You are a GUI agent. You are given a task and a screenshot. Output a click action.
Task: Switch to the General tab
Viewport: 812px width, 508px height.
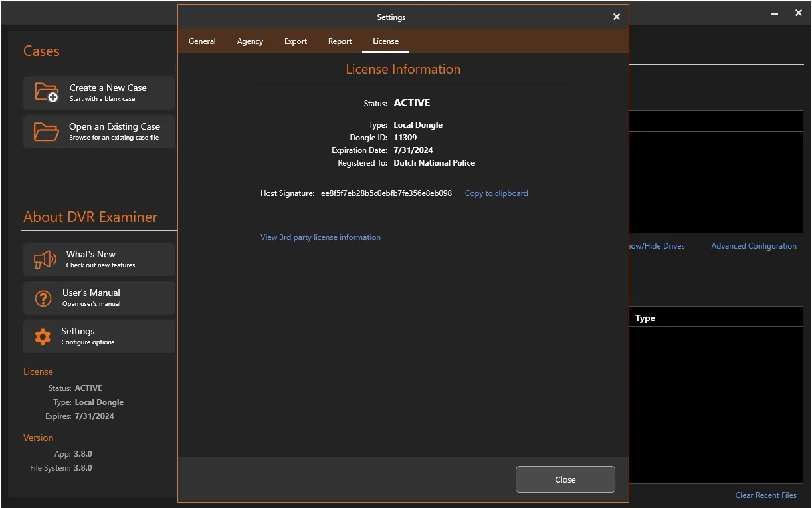point(202,41)
